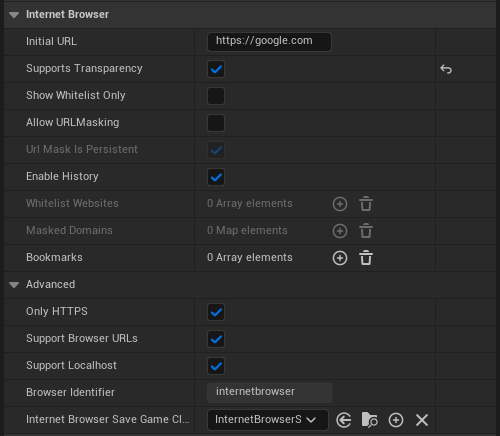500x436 pixels.
Task: Remove all Bookmarks with trash icon
Action: [366, 258]
